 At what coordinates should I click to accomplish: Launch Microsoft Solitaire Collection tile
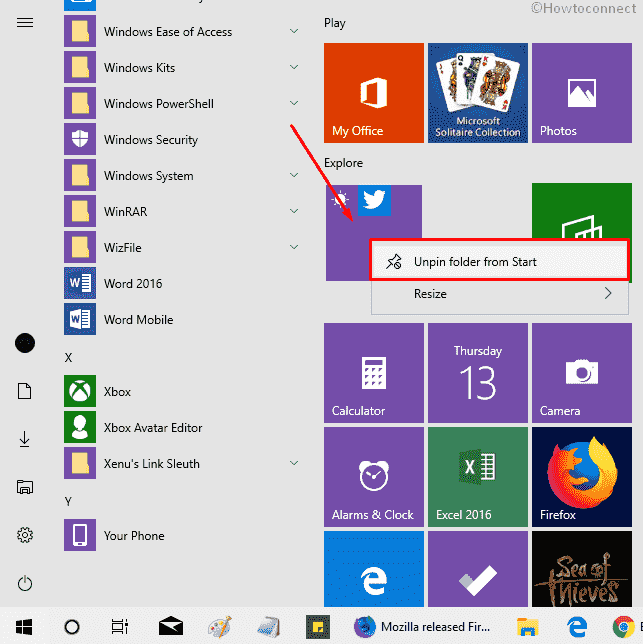click(x=478, y=93)
